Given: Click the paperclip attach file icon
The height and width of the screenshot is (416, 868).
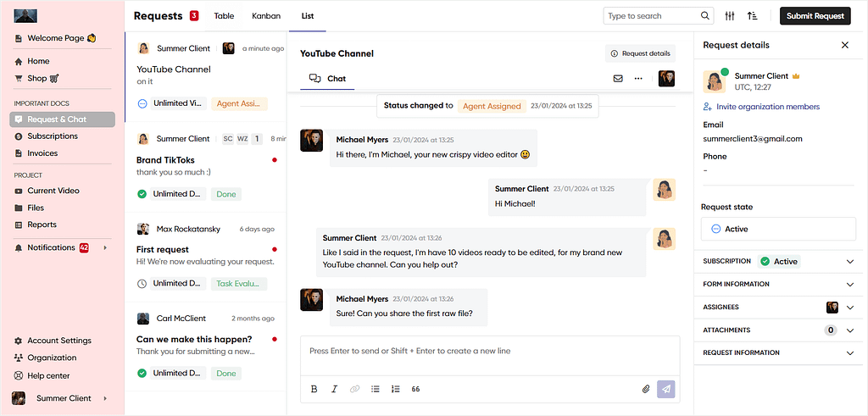Looking at the screenshot, I should tap(645, 389).
